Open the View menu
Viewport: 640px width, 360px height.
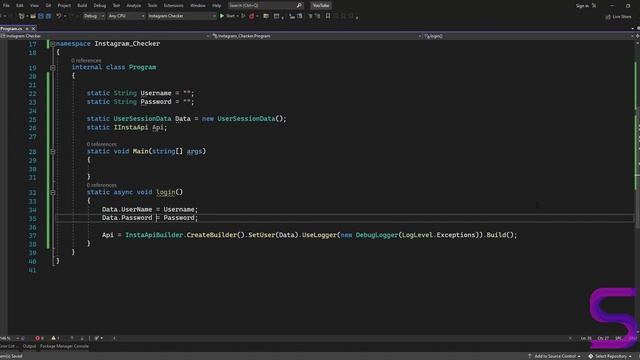pos(34,6)
